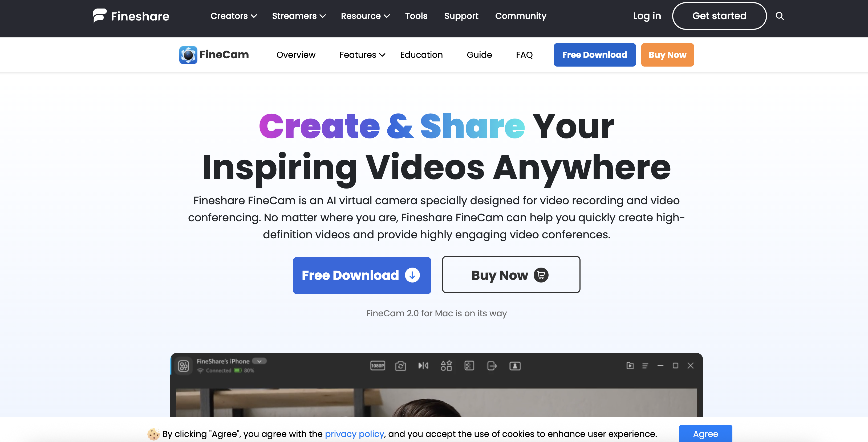Expand the Resource dropdown
This screenshot has height=442, width=868.
point(364,16)
